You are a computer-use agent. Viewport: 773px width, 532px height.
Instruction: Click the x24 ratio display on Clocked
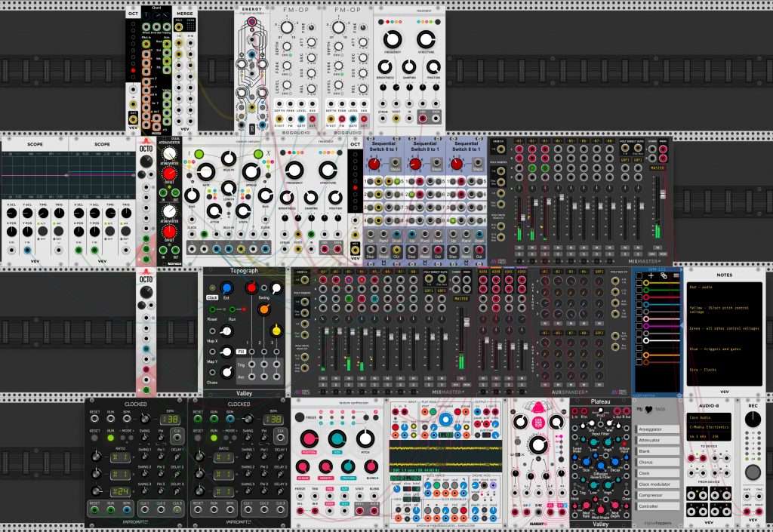click(120, 491)
